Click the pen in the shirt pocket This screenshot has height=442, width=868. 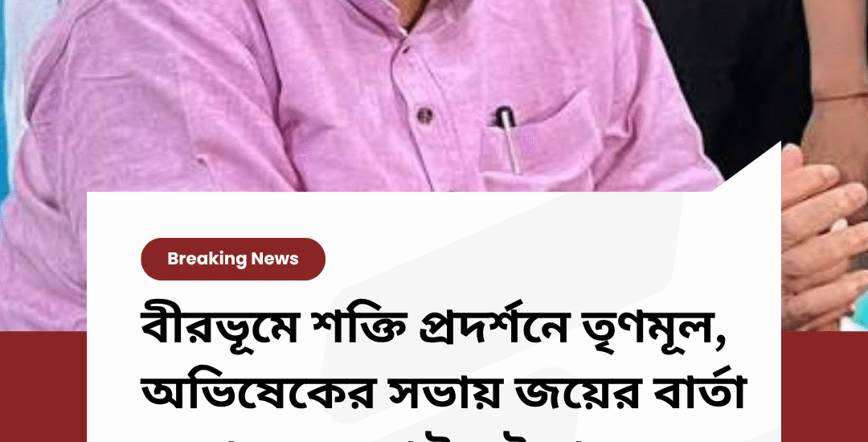pos(510,139)
